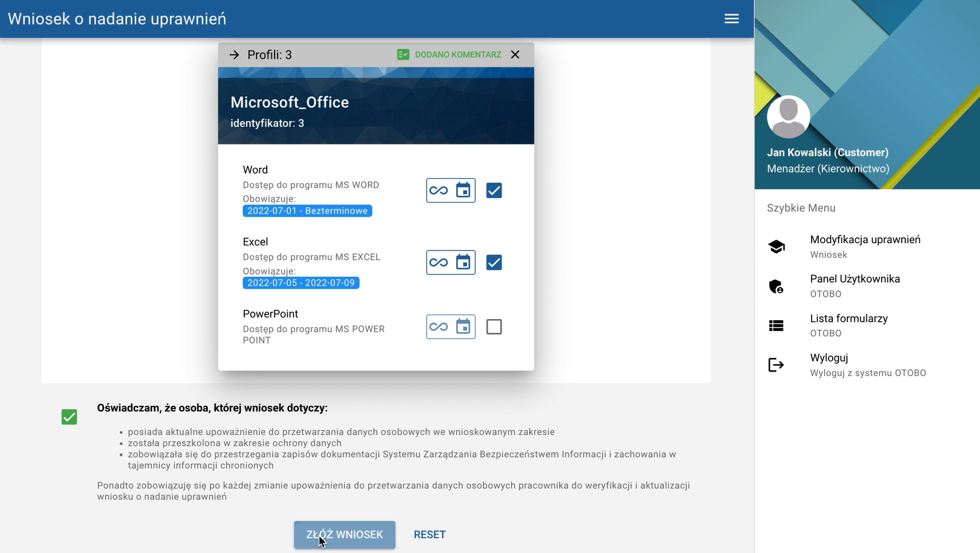Close the Profili dialog with X

pos(515,55)
